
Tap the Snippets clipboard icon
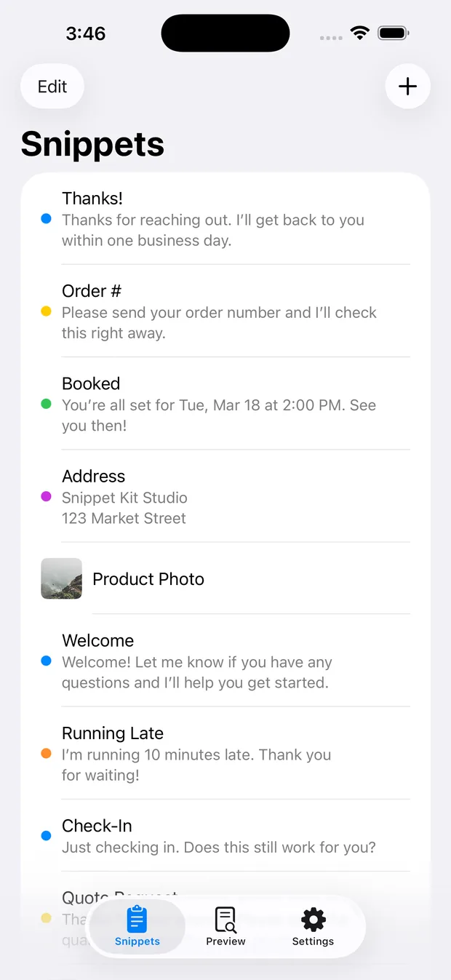coord(137,919)
